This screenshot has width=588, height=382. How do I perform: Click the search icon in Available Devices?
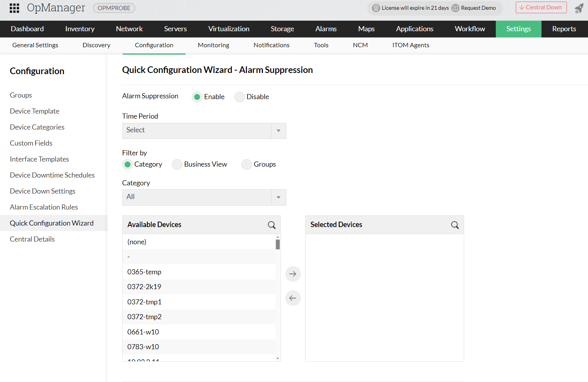tap(272, 225)
